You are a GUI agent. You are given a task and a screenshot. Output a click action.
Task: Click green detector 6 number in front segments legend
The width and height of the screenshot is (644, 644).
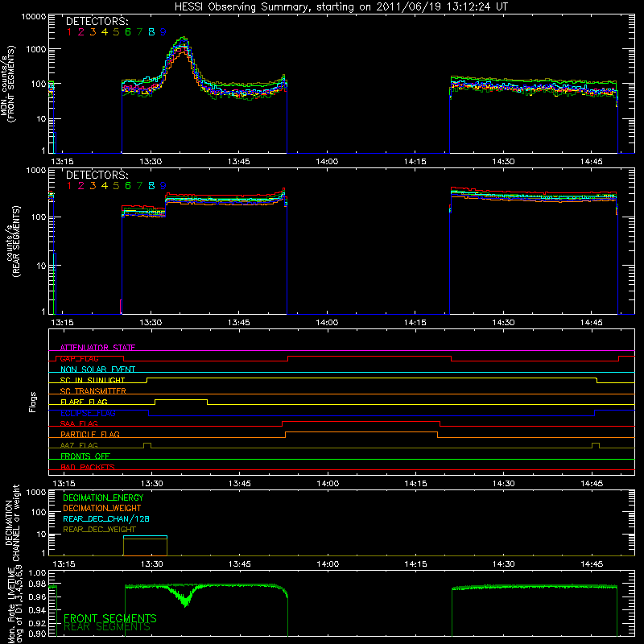tap(128, 32)
